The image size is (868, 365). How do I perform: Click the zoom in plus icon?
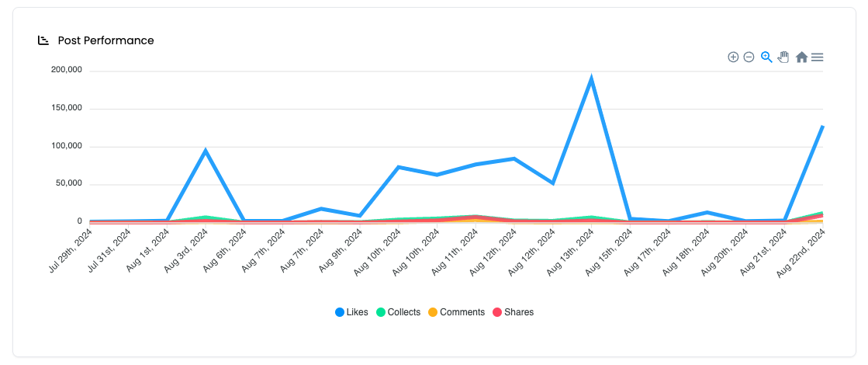[x=733, y=57]
